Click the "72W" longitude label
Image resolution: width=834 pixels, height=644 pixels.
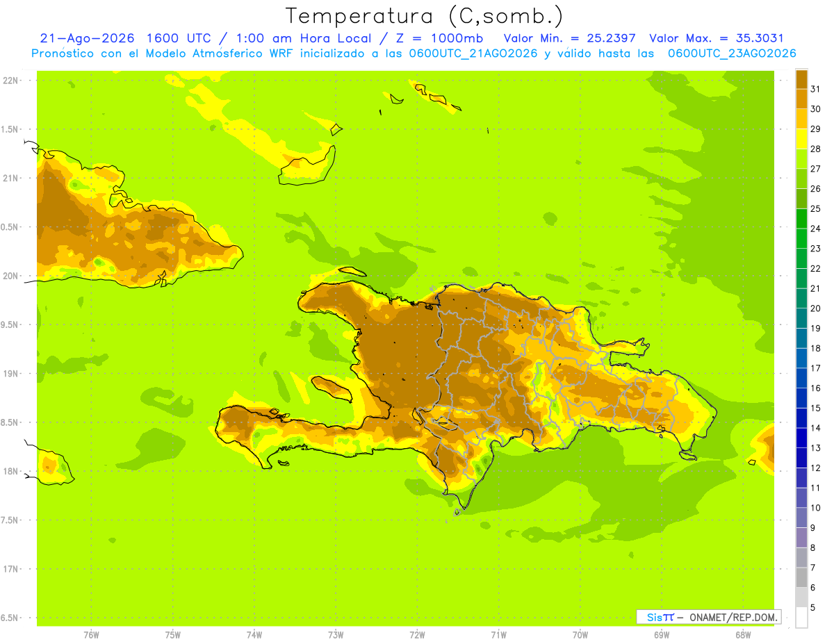[417, 634]
